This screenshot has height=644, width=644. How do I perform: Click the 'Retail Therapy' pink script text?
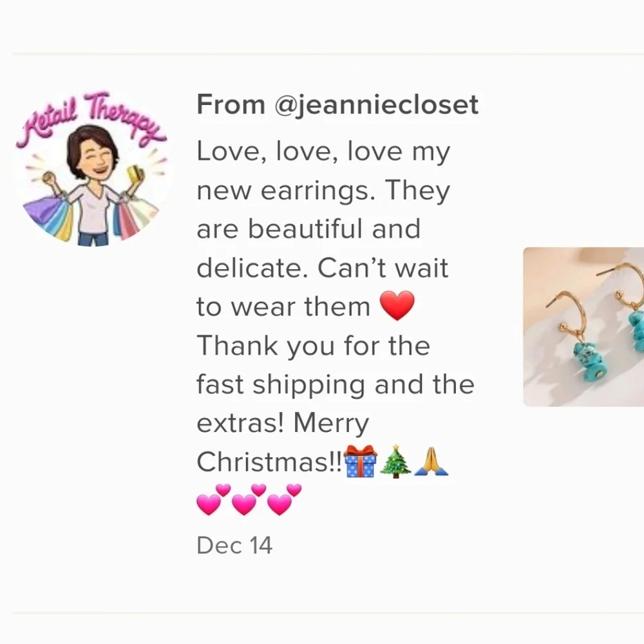coord(92,119)
